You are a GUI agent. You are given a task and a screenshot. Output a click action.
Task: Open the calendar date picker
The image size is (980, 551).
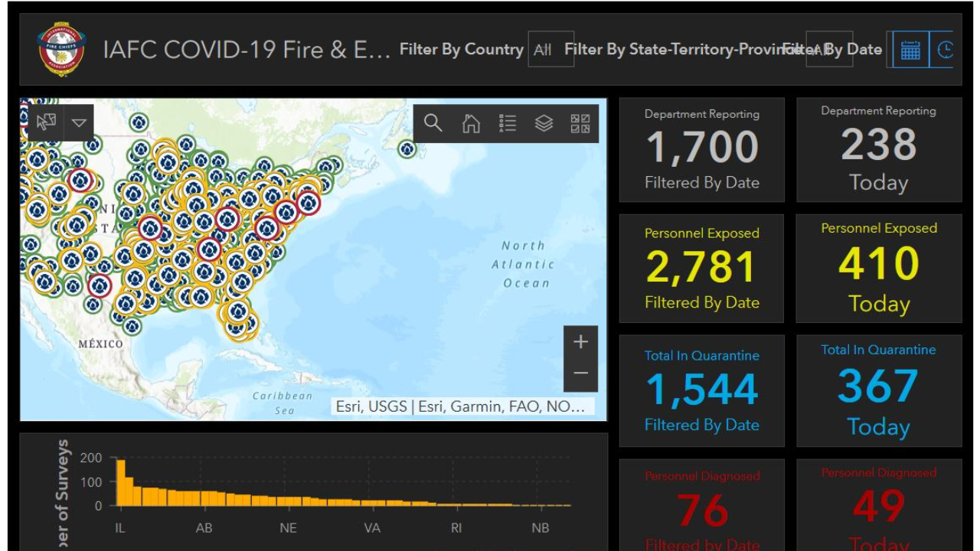[x=910, y=50]
